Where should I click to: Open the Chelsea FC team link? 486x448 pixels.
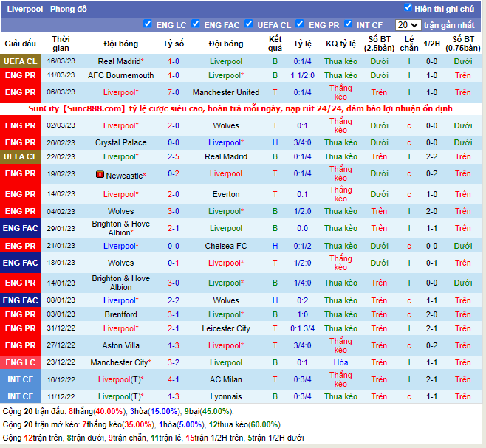coord(225,246)
